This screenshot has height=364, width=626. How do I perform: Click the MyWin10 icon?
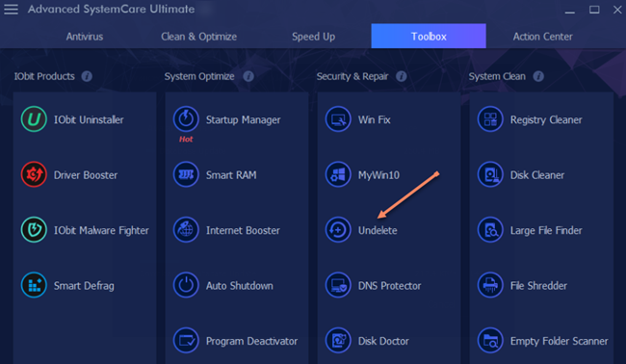[x=338, y=175]
